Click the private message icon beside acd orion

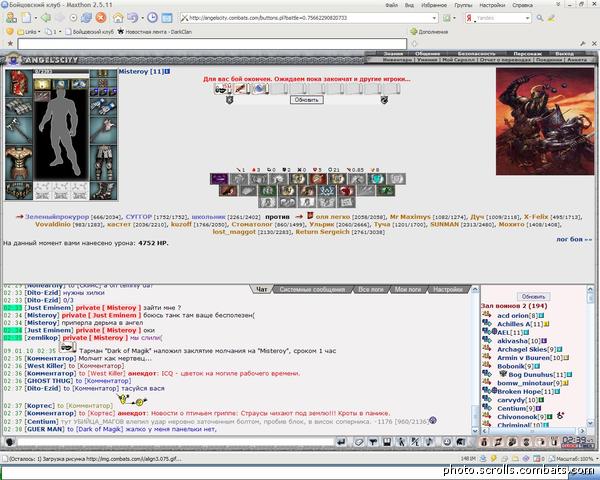coord(487,315)
